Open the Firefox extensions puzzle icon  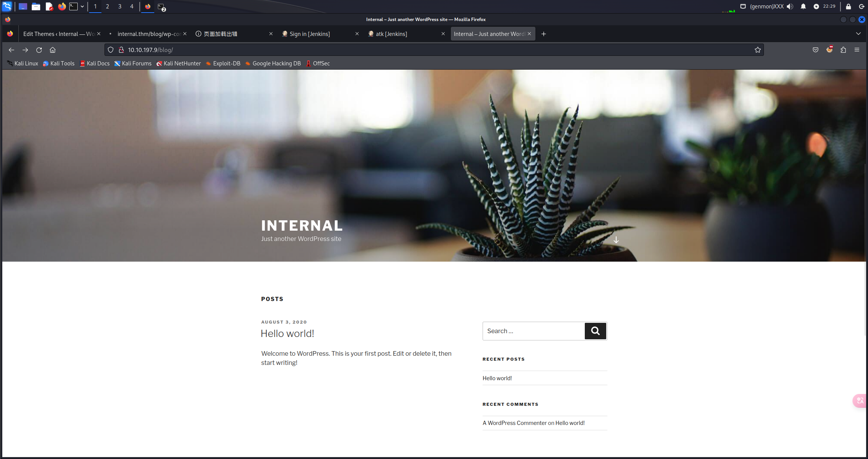pyautogui.click(x=843, y=50)
